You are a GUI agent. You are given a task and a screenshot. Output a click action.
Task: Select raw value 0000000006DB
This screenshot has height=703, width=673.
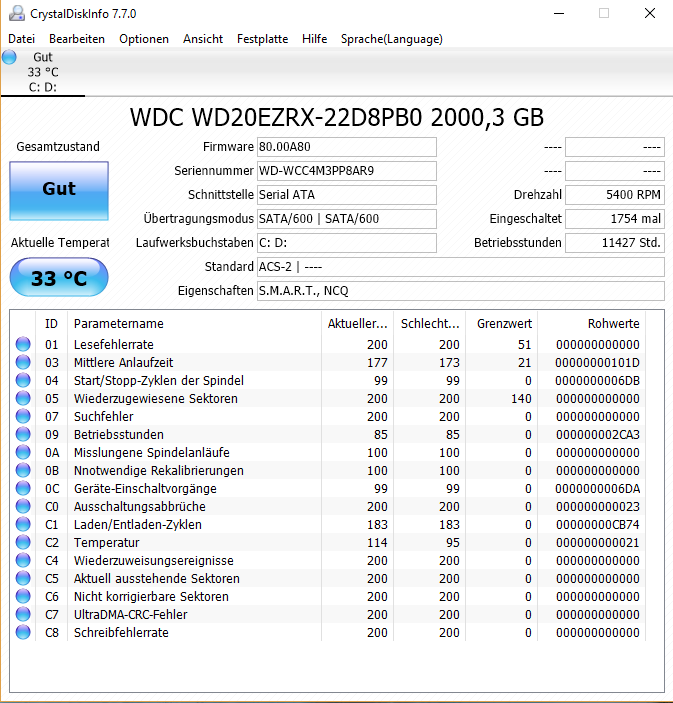pyautogui.click(x=597, y=380)
